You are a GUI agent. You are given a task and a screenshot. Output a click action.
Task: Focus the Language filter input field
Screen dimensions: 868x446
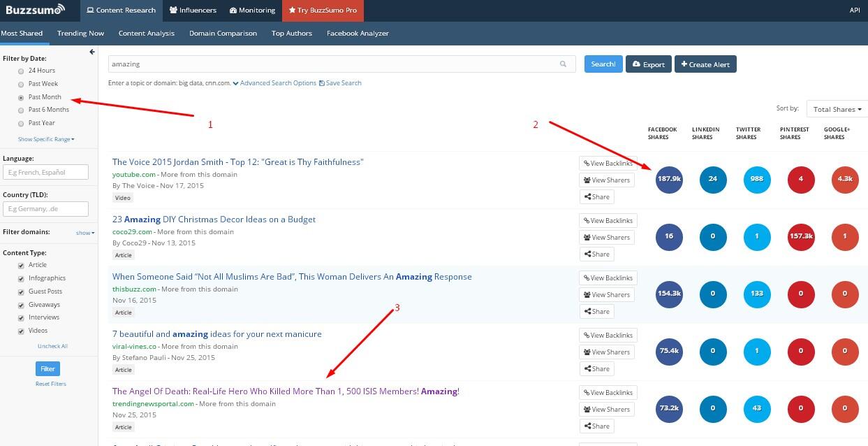click(x=45, y=172)
